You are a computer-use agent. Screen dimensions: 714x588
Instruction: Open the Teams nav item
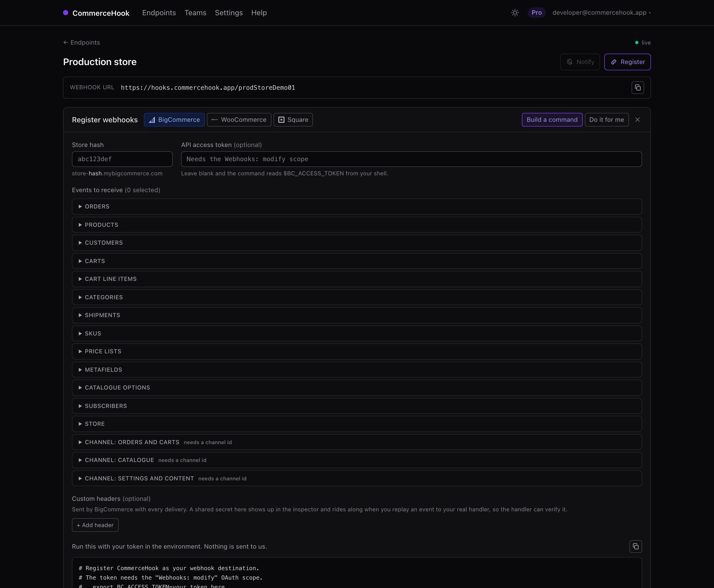196,13
